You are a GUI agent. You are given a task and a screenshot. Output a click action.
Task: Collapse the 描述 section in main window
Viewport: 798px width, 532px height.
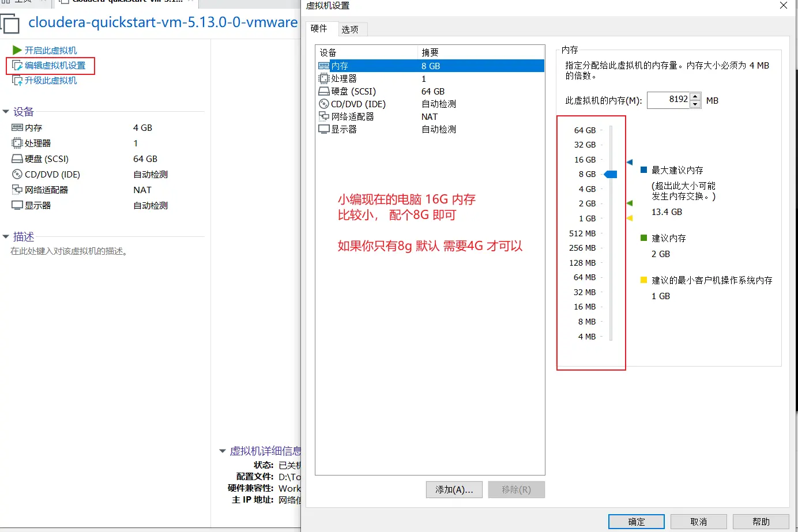point(6,237)
